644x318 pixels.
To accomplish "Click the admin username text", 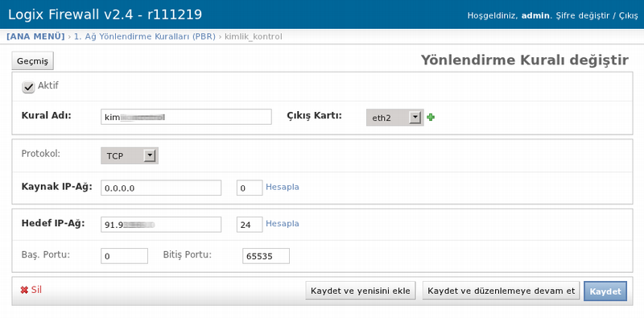I will pos(535,15).
